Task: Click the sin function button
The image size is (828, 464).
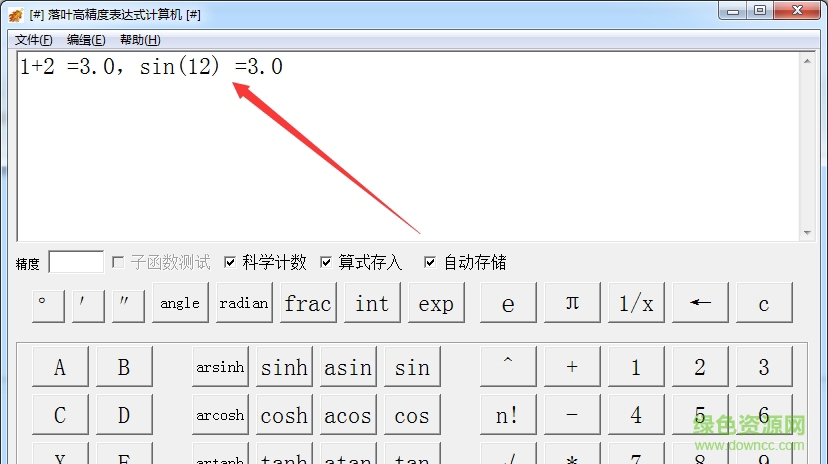Action: [x=412, y=367]
